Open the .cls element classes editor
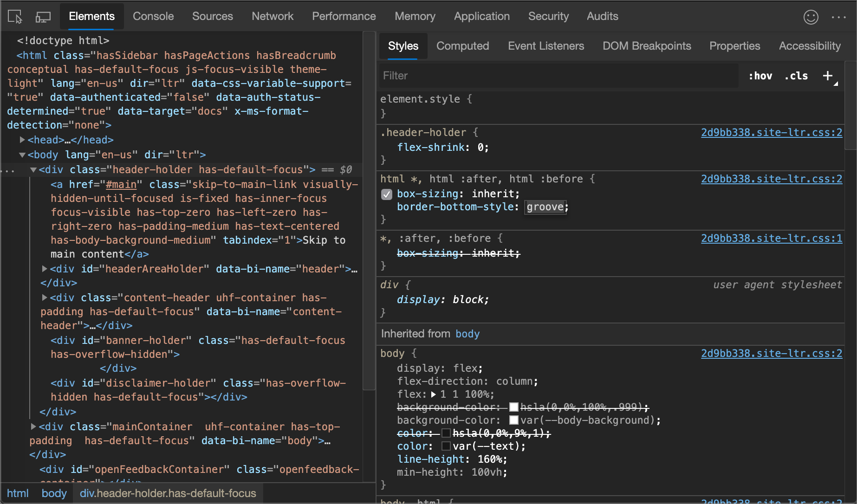This screenshot has width=857, height=504. tap(796, 76)
